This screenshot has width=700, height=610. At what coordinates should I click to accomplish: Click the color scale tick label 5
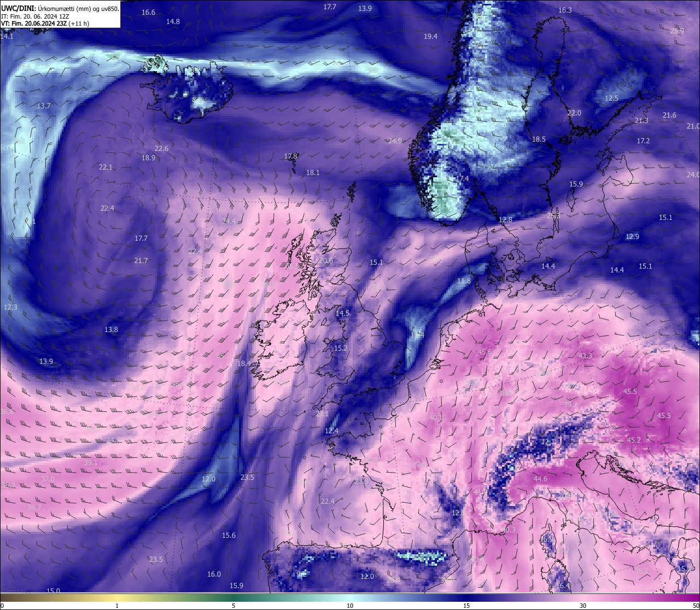[234, 606]
